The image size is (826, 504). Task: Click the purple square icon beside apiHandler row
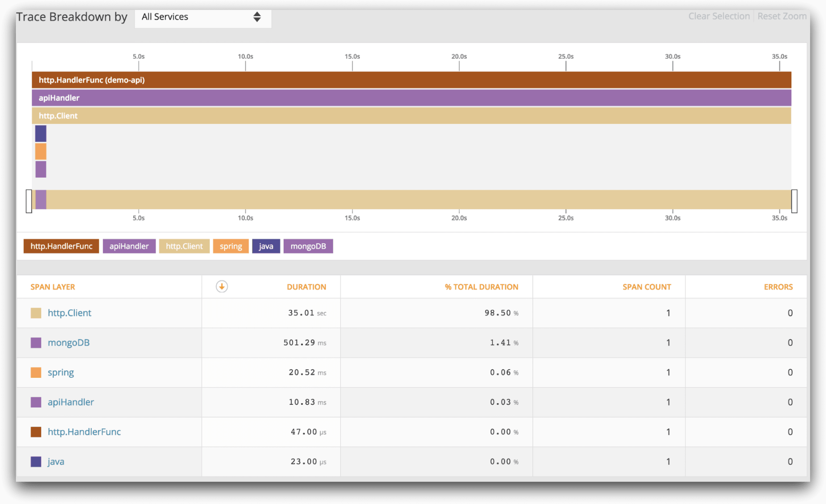(x=36, y=402)
